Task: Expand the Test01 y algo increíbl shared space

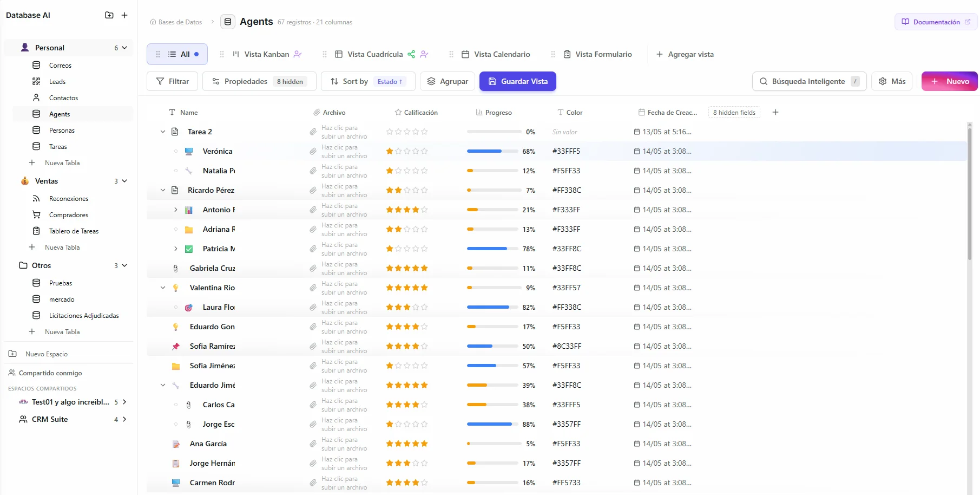Action: tap(124, 402)
